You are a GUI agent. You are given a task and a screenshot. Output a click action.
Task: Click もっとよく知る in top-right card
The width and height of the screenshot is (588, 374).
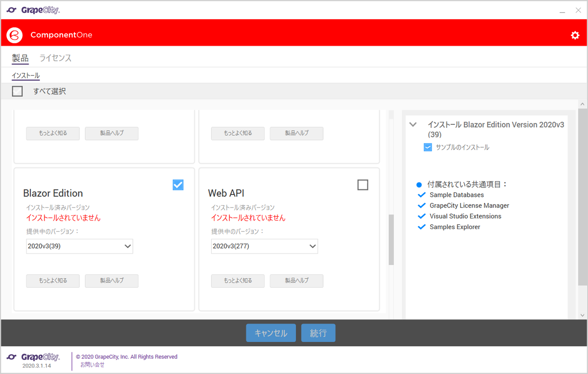tap(238, 134)
